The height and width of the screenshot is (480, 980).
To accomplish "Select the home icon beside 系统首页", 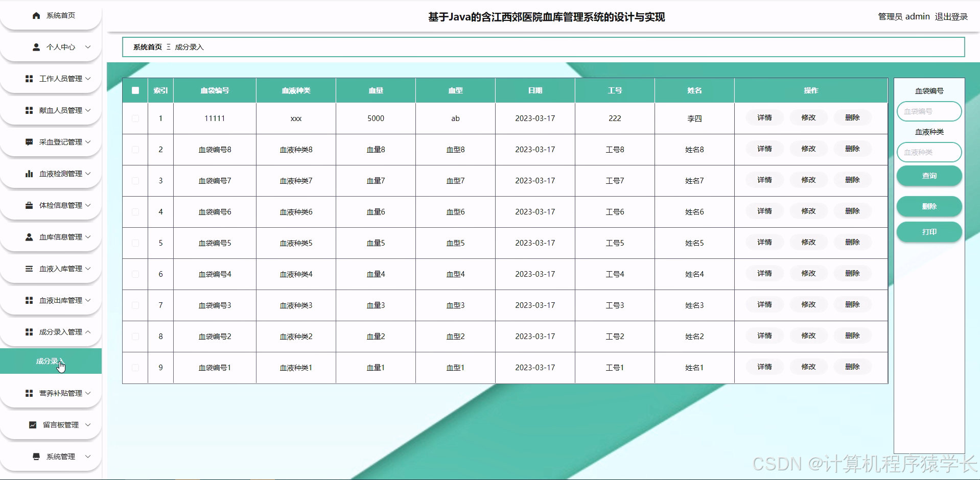I will click(x=36, y=15).
